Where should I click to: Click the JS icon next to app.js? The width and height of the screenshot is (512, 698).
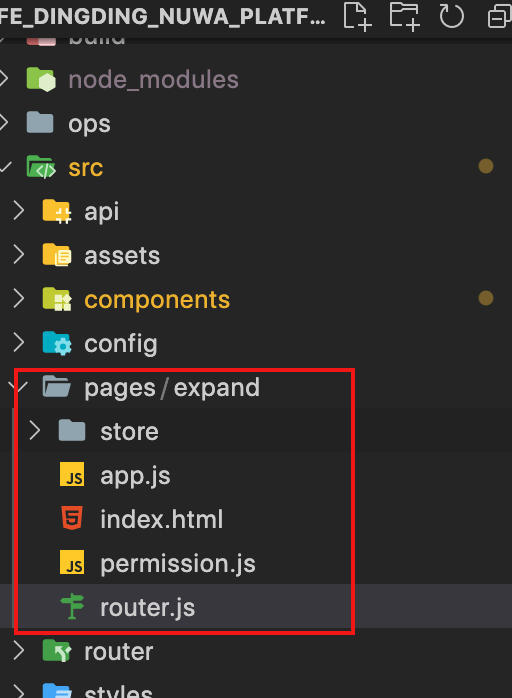(72, 475)
